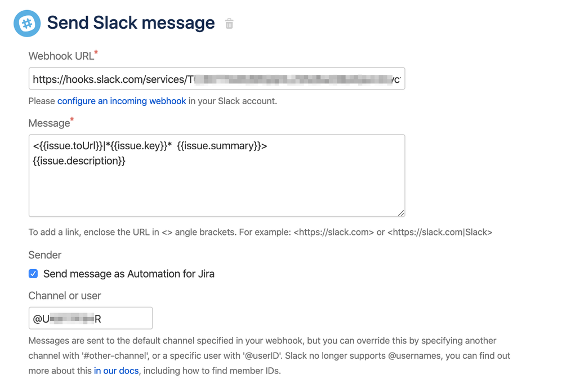Click the angle brackets link help text
Viewport: 562px width, 392px height.
point(260,232)
